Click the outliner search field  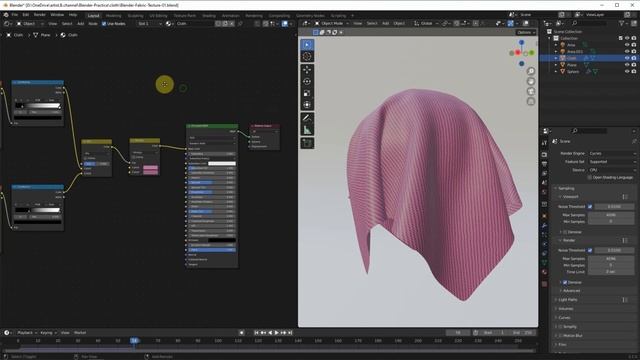[590, 24]
